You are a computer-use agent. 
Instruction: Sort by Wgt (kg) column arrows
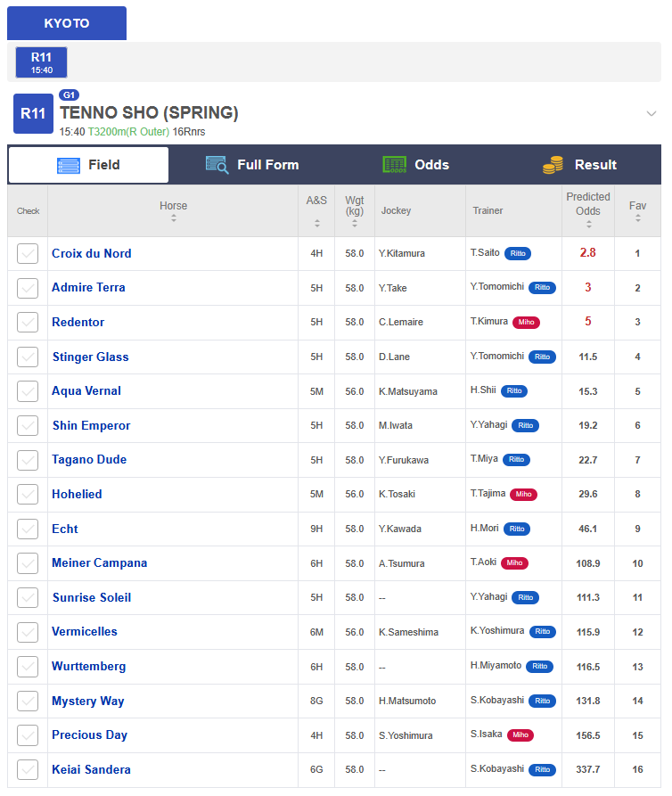355,223
